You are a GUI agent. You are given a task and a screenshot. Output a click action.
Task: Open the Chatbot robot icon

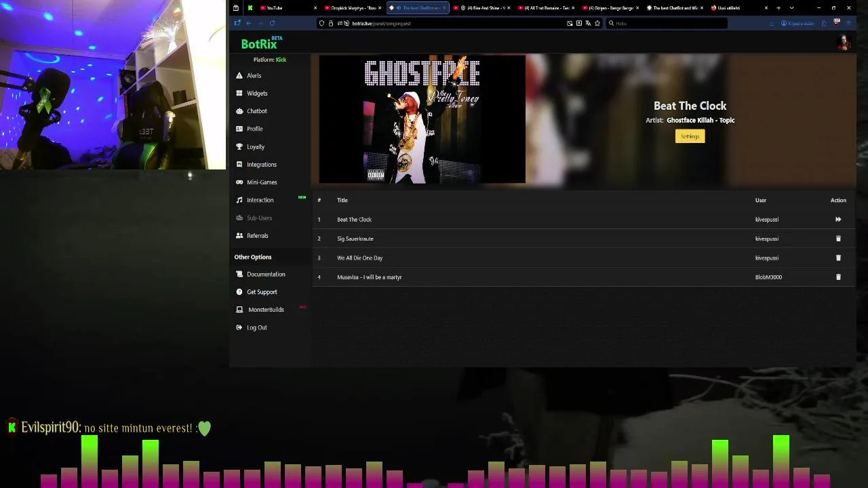[x=239, y=110]
